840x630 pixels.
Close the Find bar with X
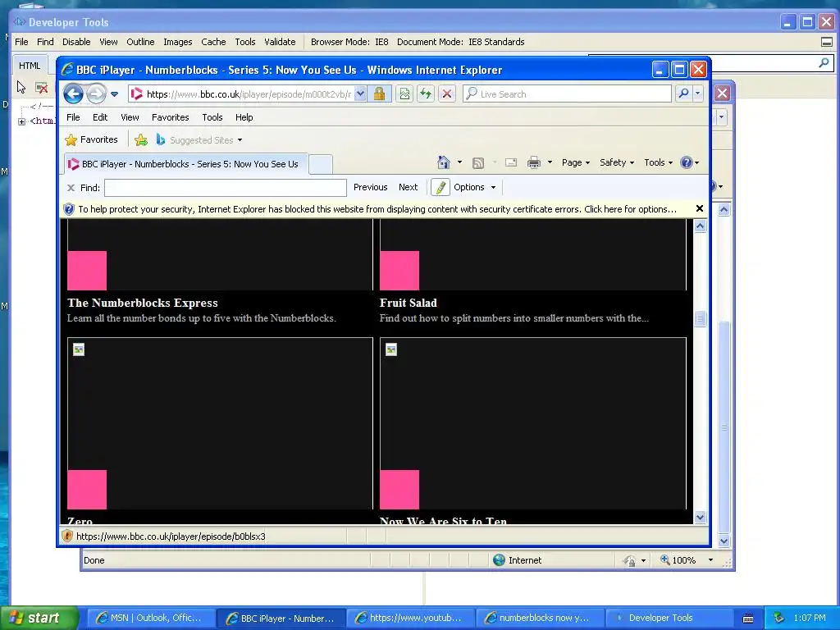coord(71,188)
